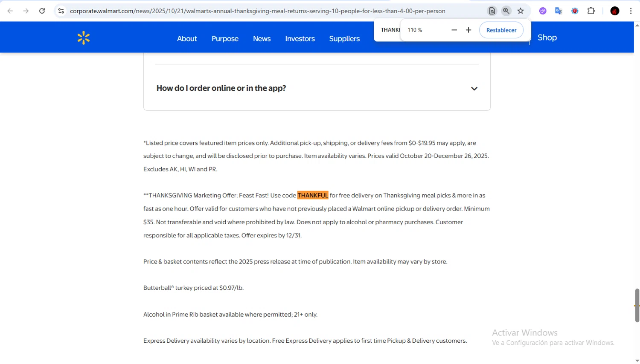
Task: Click the browser back arrow
Action: (x=10, y=11)
